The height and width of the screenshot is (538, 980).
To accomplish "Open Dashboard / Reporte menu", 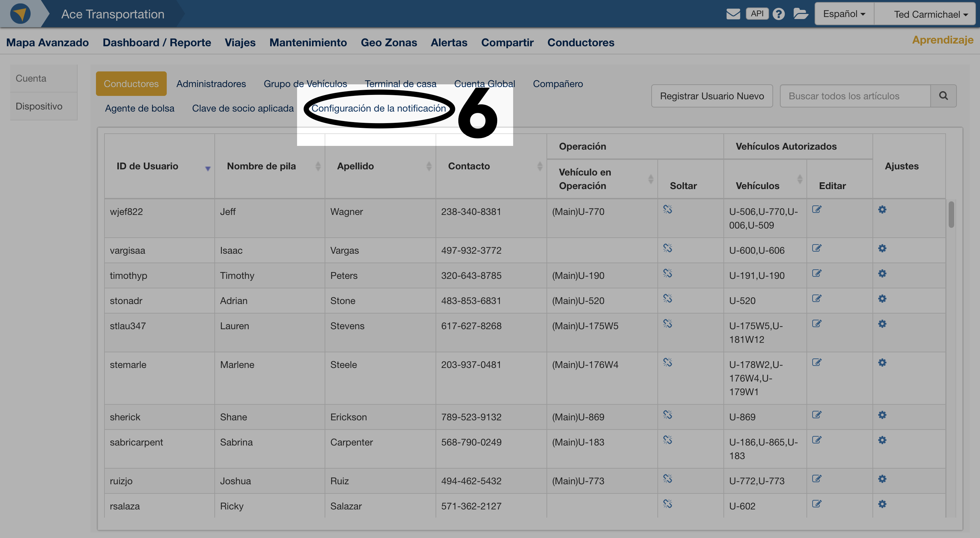I will (x=157, y=42).
